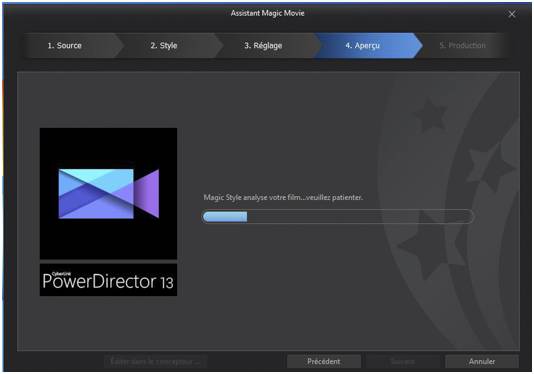The image size is (534, 374).
Task: Click the disabled Éditer dans le concepteur button
Action: (156, 361)
